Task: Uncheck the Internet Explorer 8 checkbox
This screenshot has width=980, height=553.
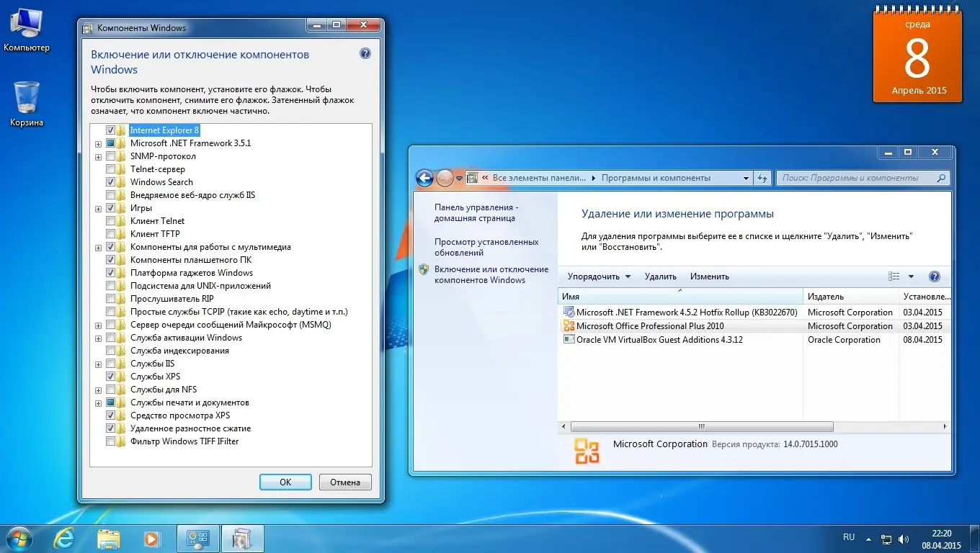Action: pos(111,130)
